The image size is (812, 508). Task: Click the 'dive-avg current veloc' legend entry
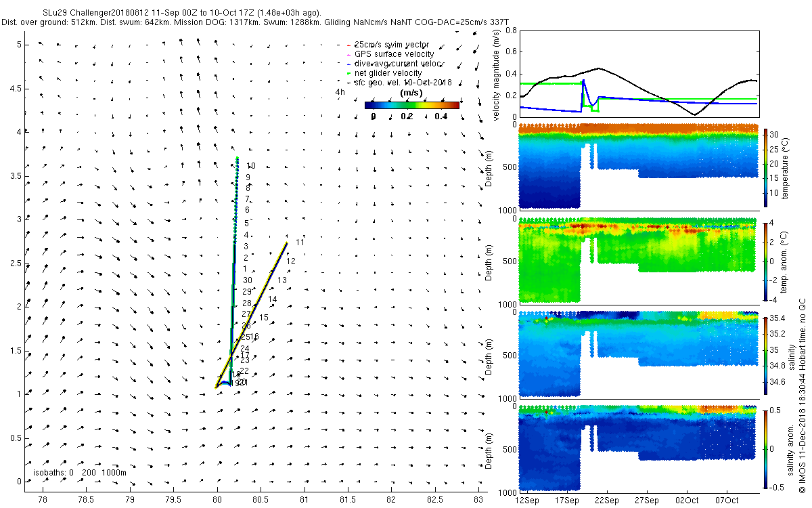(399, 63)
